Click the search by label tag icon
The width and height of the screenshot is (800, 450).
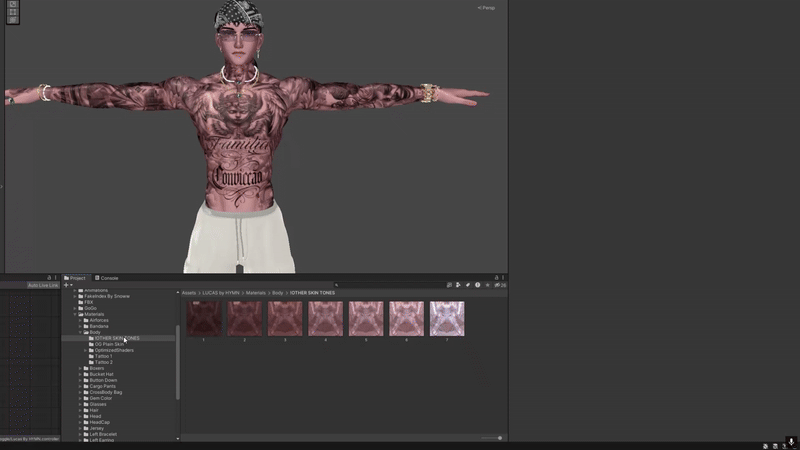coord(468,285)
